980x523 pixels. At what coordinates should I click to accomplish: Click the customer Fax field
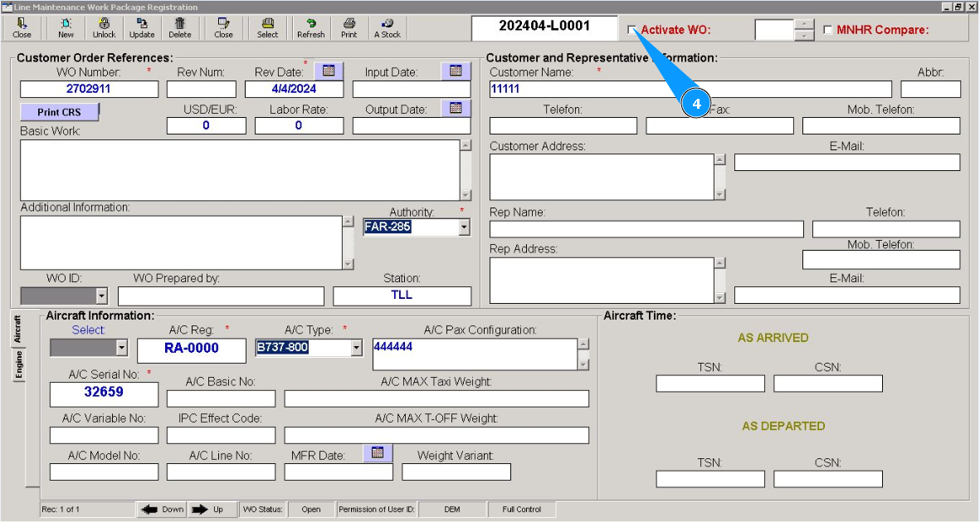pos(720,125)
